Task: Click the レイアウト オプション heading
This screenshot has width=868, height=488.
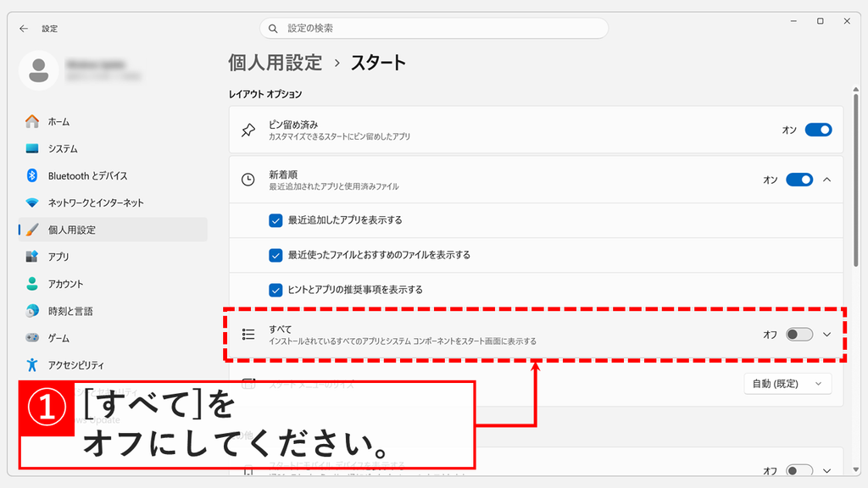Action: tap(265, 94)
